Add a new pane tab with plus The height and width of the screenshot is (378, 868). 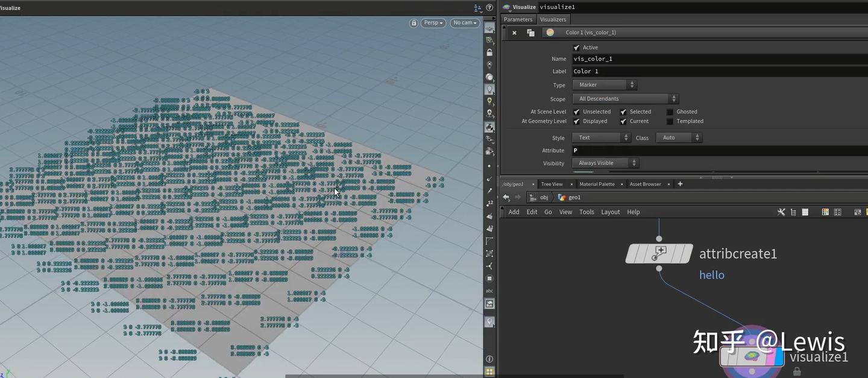click(x=680, y=184)
